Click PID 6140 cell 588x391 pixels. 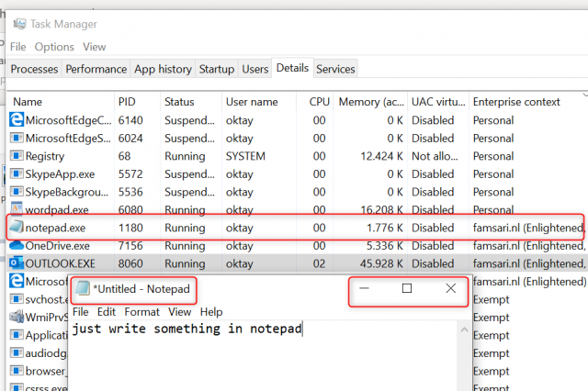pyautogui.click(x=130, y=120)
